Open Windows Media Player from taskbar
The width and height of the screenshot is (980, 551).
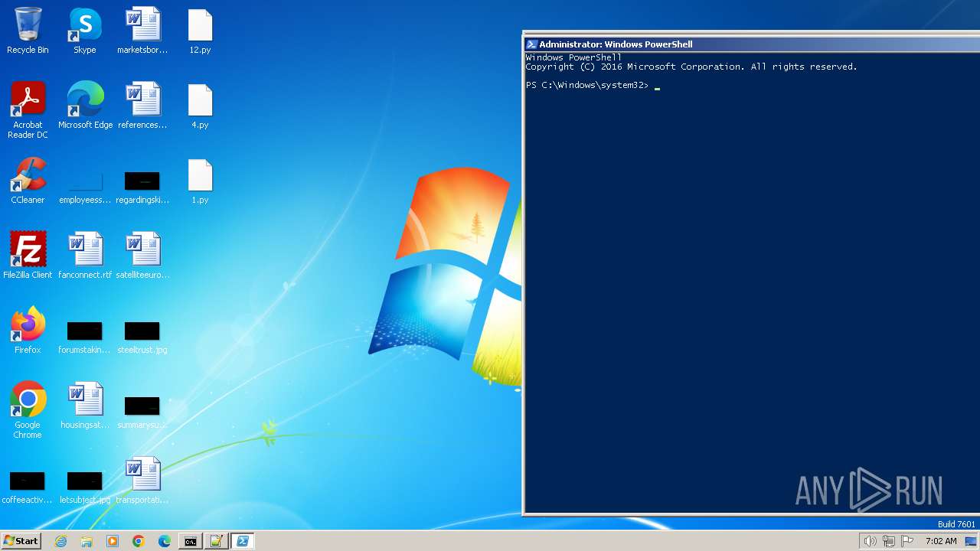tap(113, 541)
